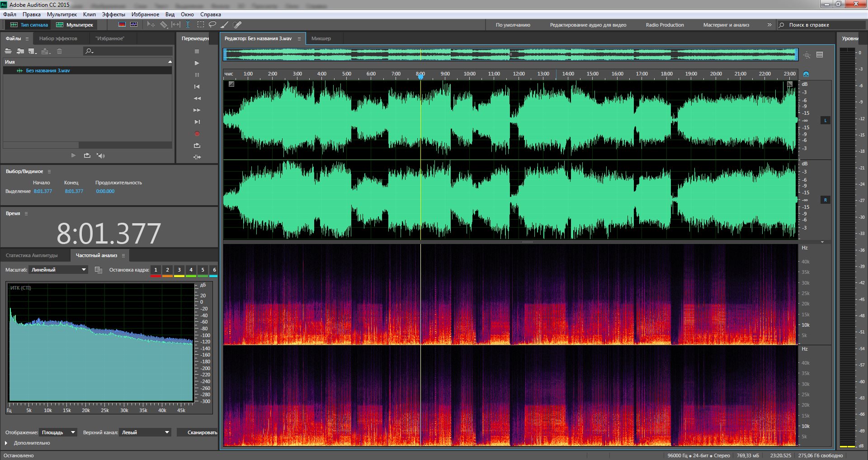Image resolution: width=868 pixels, height=460 pixels.
Task: Click the red frame hold button 1
Action: coord(156,270)
